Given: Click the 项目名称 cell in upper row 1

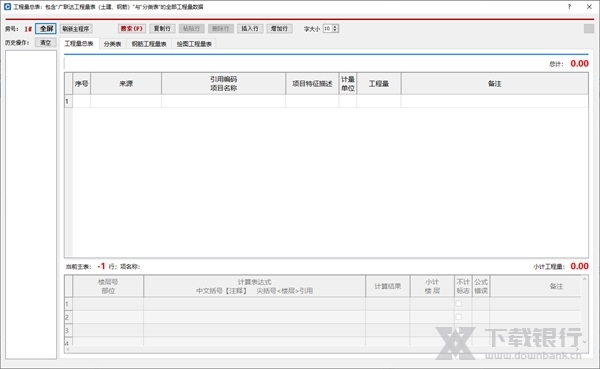Looking at the screenshot, I should (x=223, y=101).
